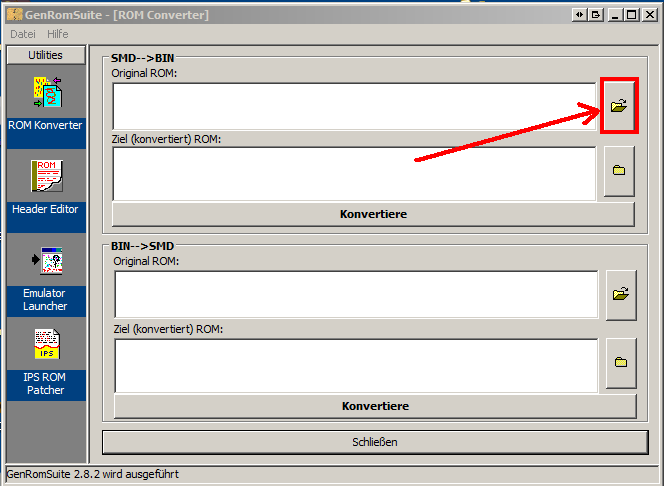
Task: Open the Hilfe menu
Action: [x=58, y=34]
